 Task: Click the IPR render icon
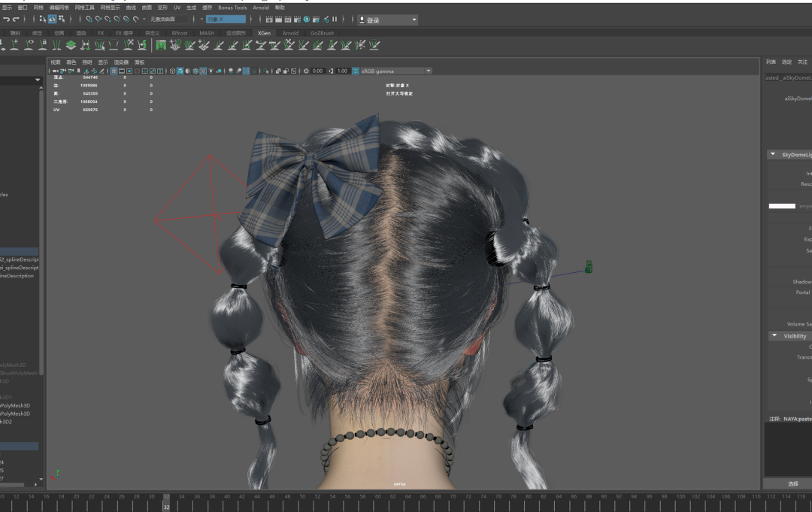click(x=288, y=19)
